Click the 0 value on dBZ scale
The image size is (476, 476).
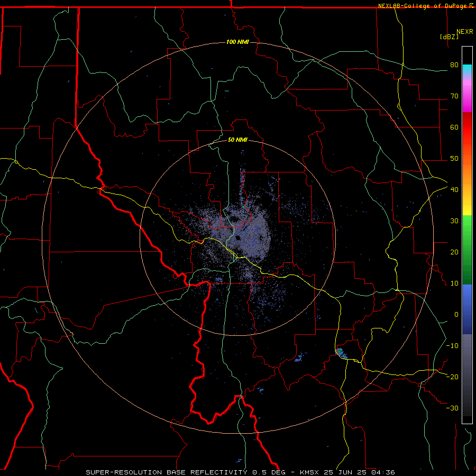click(456, 315)
